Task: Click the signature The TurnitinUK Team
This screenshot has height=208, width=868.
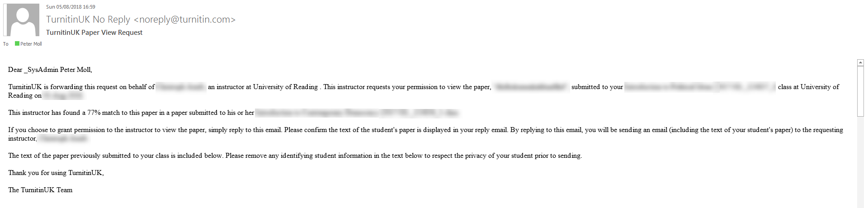Action: (40, 190)
